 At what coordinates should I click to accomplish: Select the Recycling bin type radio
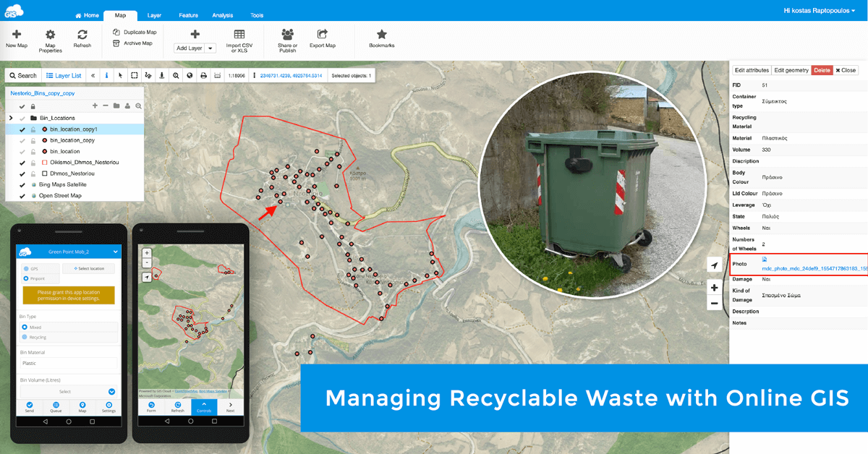point(25,337)
